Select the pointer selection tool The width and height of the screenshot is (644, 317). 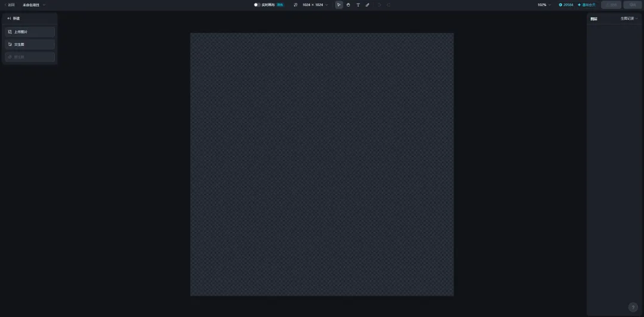point(339,5)
